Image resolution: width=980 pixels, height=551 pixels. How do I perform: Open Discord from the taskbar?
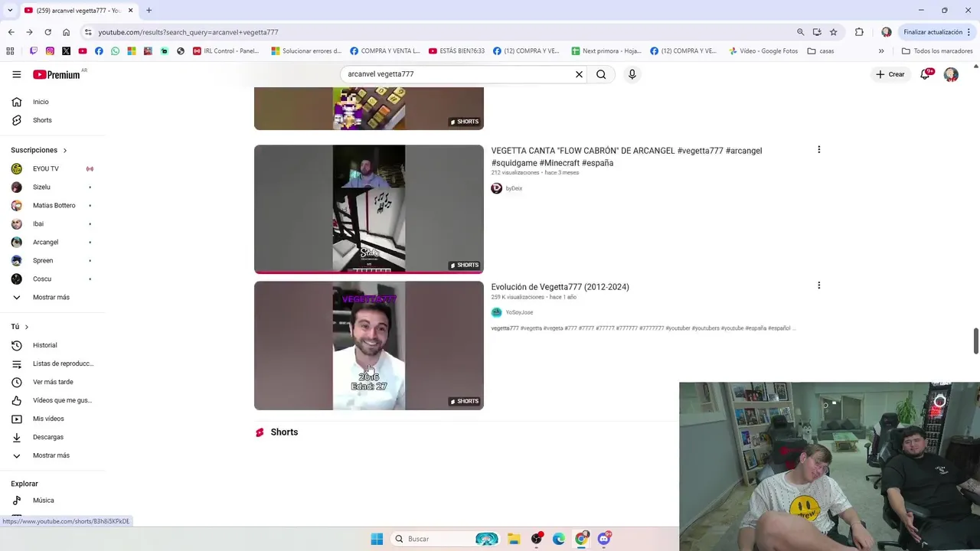tap(604, 539)
